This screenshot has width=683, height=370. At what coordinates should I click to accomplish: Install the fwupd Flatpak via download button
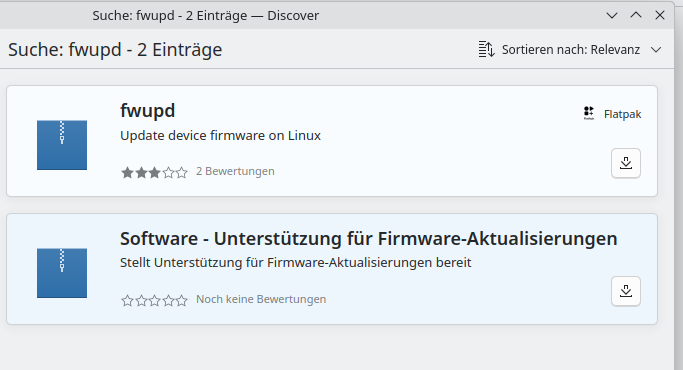(626, 163)
